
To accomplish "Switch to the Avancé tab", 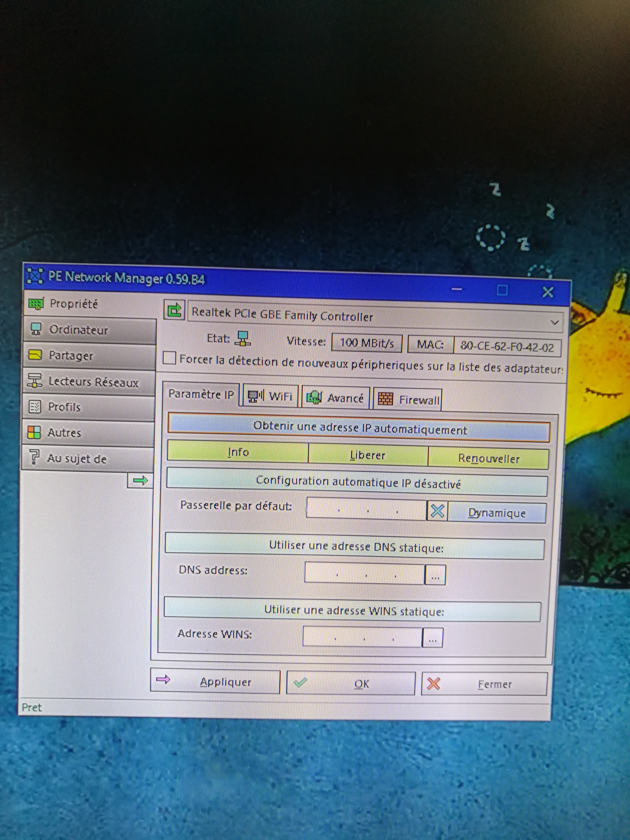I will (x=336, y=398).
